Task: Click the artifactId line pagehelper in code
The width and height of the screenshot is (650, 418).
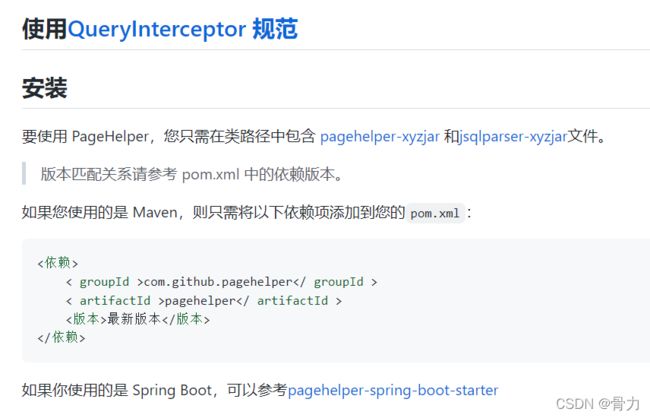Action: click(x=204, y=301)
